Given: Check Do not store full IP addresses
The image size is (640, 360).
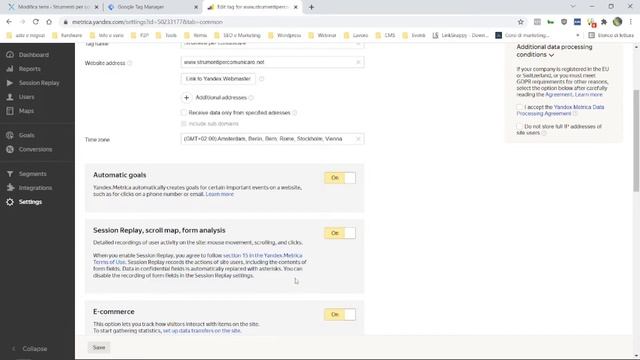Looking at the screenshot, I should click(520, 127).
